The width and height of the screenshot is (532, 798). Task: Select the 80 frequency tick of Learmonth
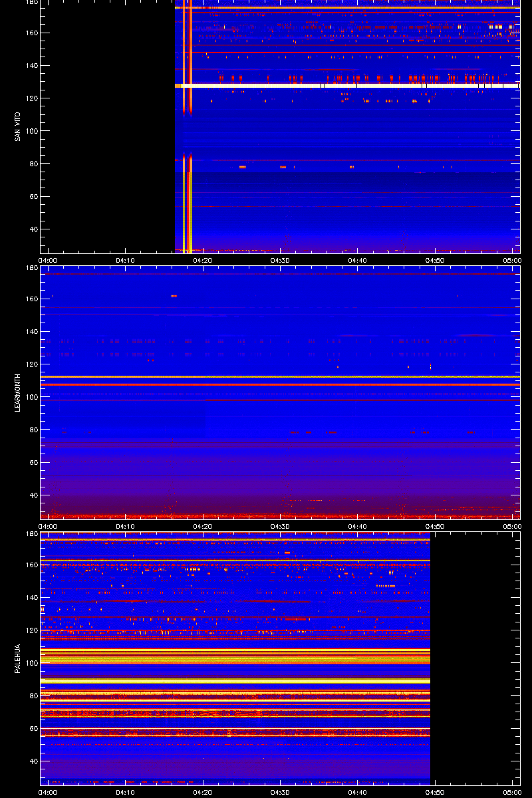pos(33,430)
